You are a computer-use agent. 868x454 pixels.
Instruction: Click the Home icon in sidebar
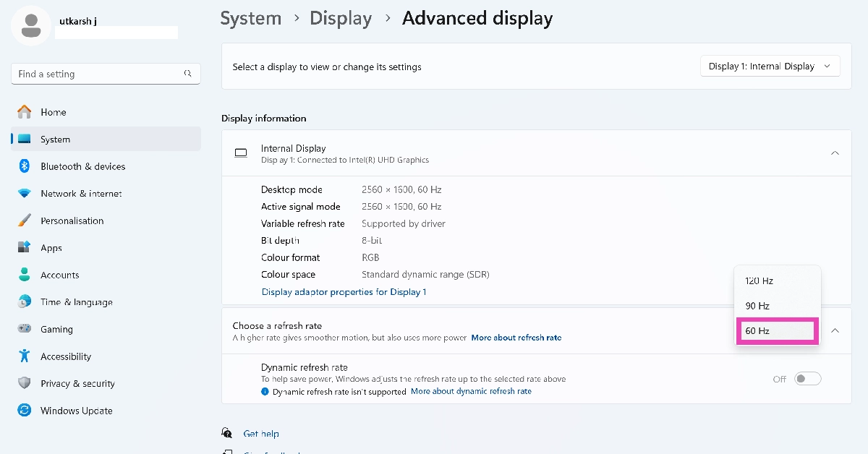[x=25, y=112]
